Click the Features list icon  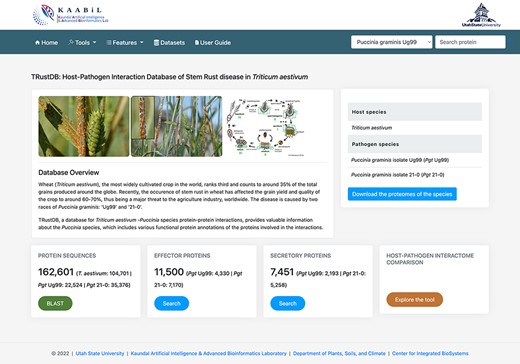pyautogui.click(x=109, y=42)
